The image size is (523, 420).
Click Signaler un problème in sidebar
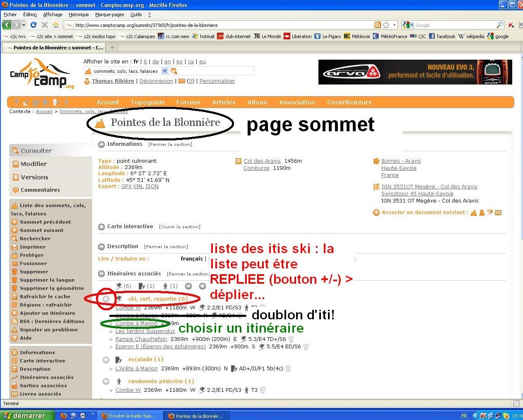point(49,330)
